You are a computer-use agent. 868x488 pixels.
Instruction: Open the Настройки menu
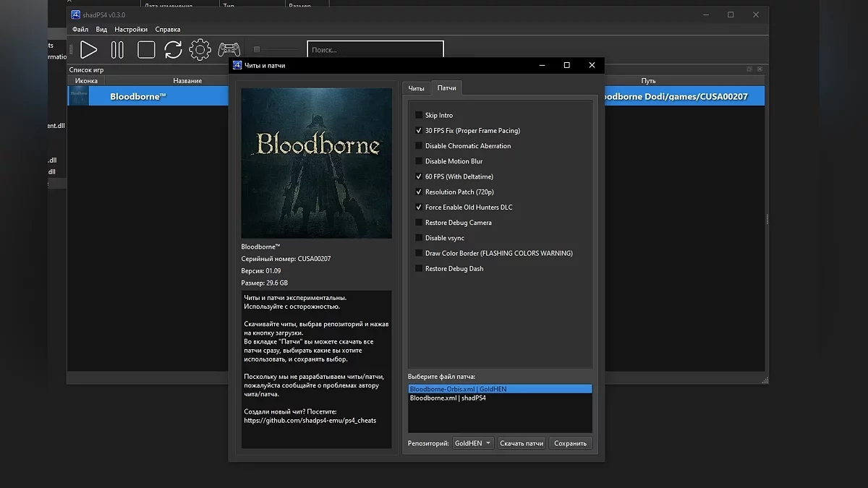pos(131,30)
